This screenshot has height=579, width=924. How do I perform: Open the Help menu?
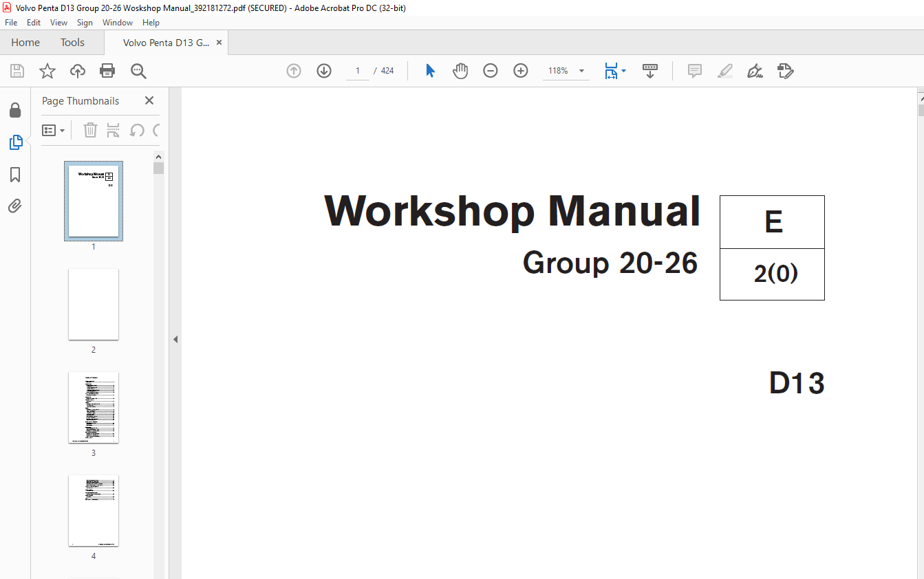pos(151,23)
